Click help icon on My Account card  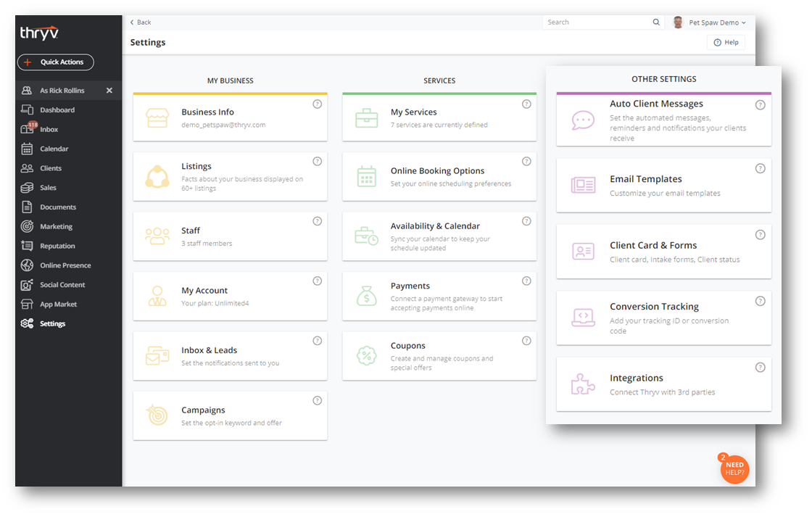[318, 281]
